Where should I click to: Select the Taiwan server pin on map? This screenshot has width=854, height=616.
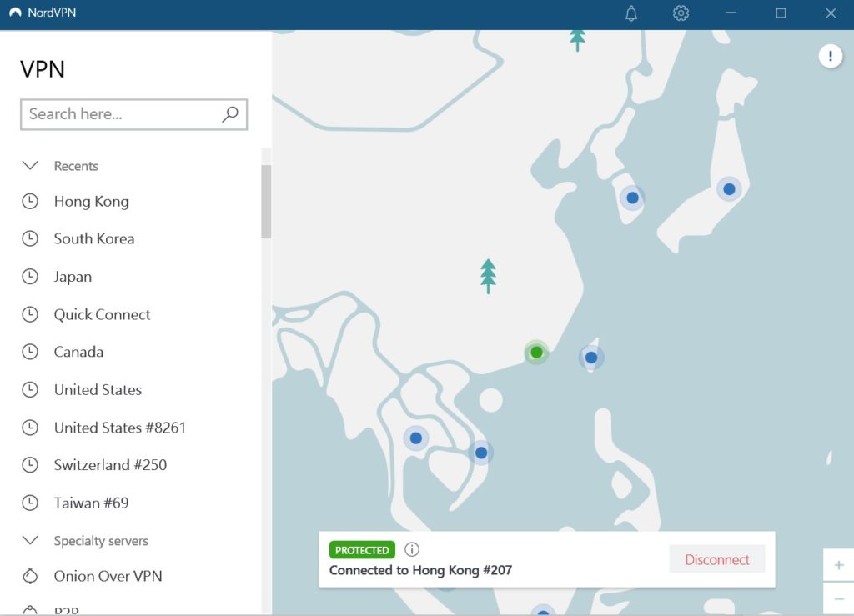591,358
